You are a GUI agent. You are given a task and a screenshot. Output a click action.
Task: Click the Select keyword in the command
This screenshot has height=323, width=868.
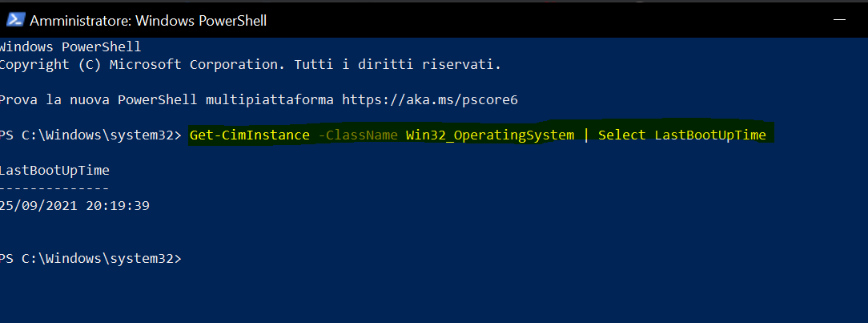click(621, 135)
